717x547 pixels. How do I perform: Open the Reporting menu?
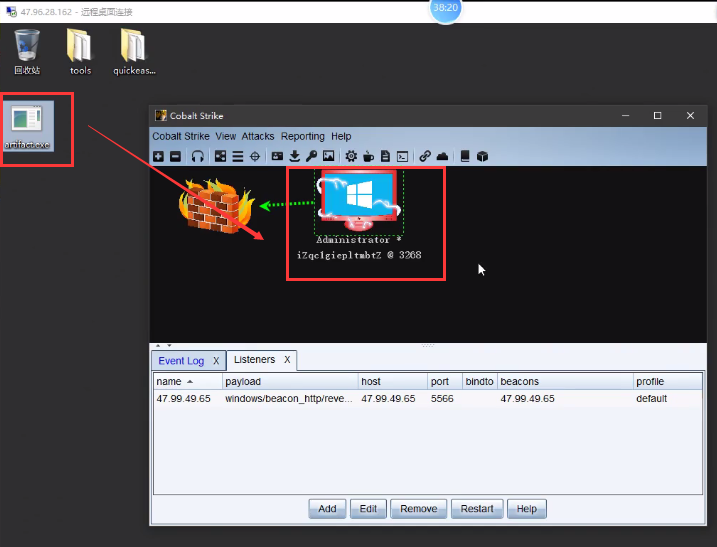pos(302,136)
